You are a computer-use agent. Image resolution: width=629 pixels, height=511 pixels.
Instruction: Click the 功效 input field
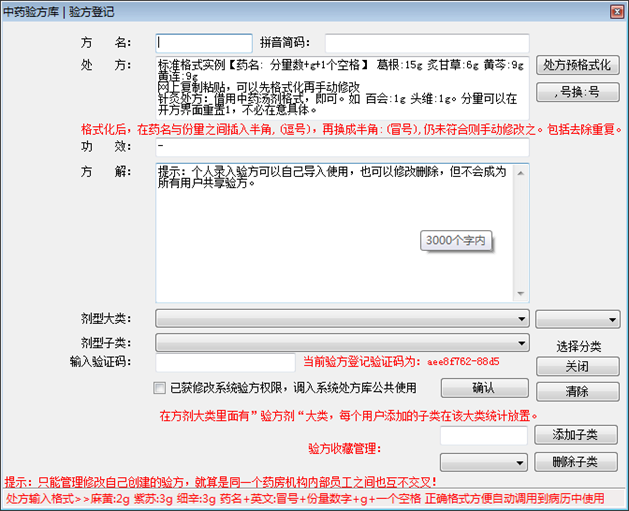(342, 147)
